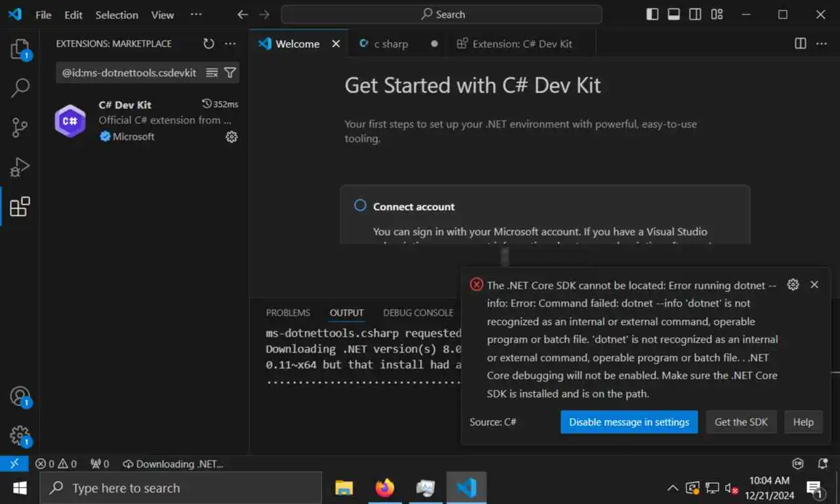This screenshot has width=840, height=504.
Task: Click the top command center Search box
Action: point(442,14)
